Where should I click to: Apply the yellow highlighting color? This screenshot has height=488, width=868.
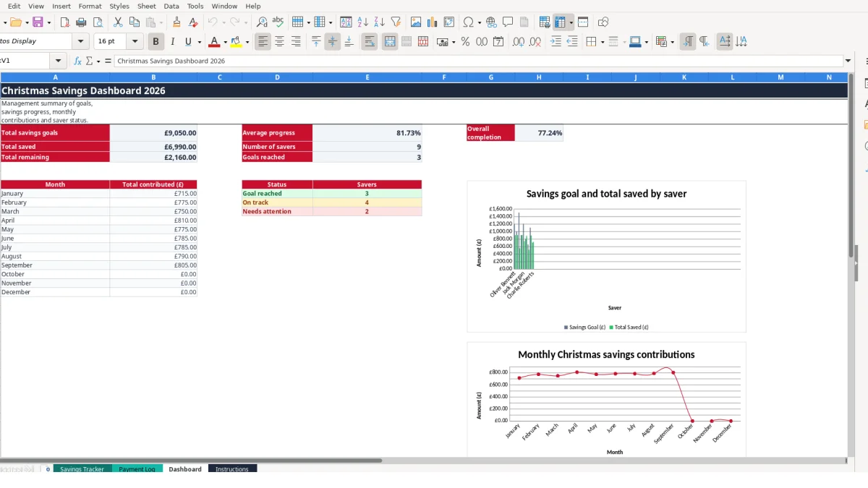[237, 42]
